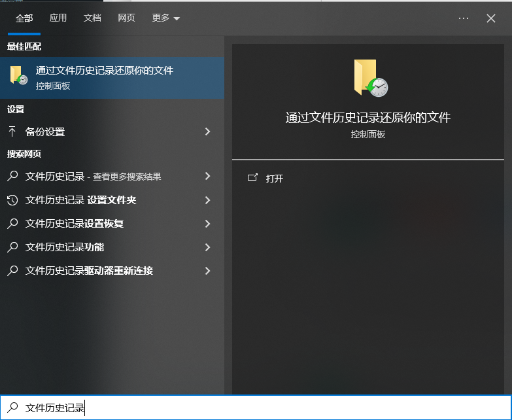Open the three-dot options menu

click(464, 18)
